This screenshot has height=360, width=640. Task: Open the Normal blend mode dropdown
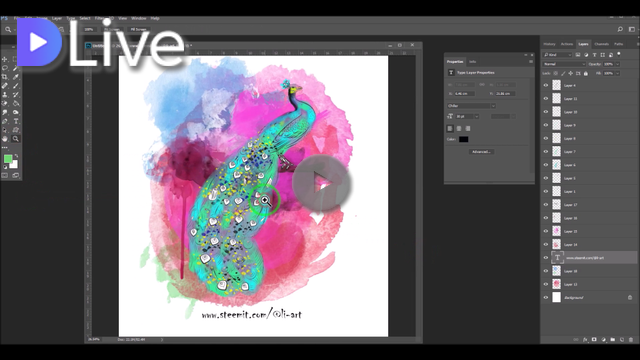pos(564,64)
